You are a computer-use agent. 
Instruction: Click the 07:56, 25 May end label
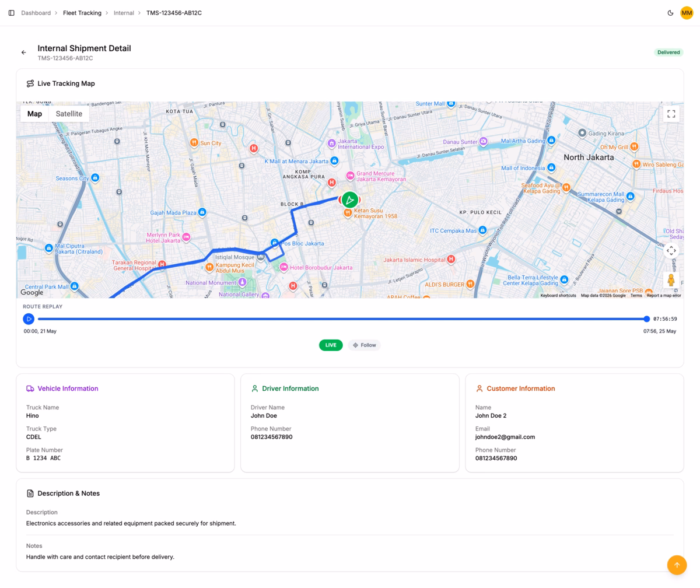[660, 331]
